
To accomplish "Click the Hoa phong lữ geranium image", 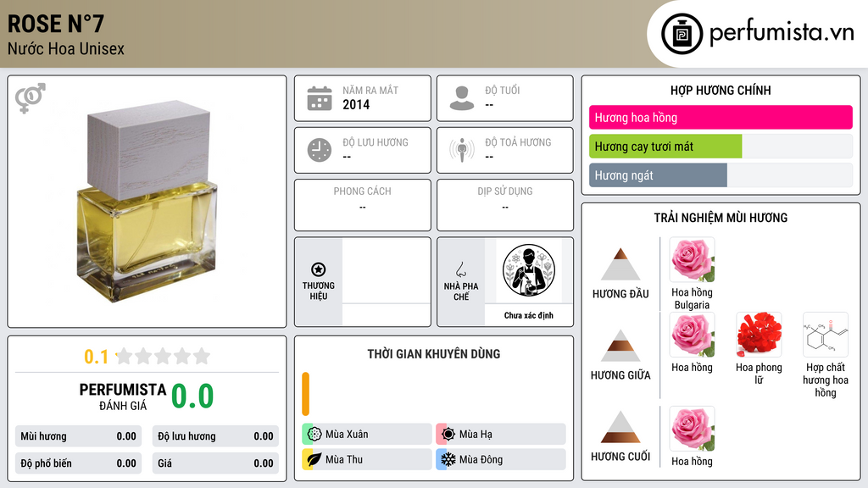I will (x=759, y=335).
